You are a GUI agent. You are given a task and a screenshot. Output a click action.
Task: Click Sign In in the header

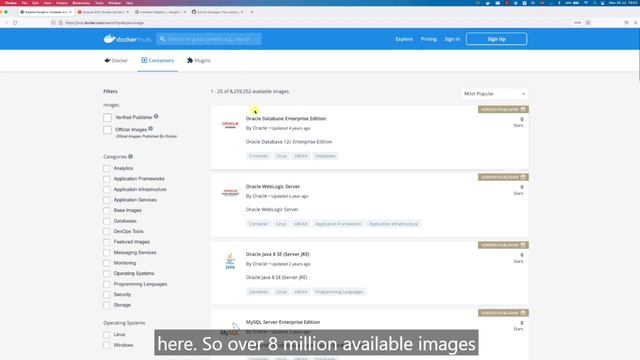coord(452,39)
